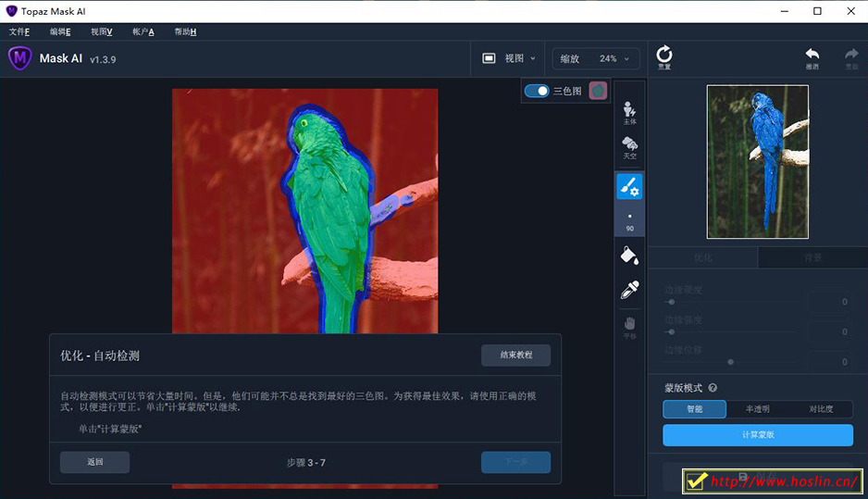Viewport: 868px width, 499px height.
Task: Select the 半透明 mask mode
Action: (757, 409)
